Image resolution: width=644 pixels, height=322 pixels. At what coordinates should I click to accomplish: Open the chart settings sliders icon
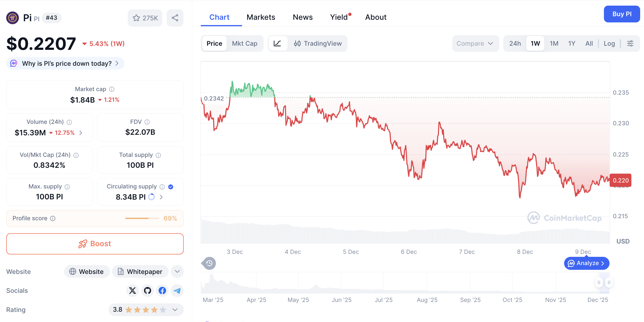tap(630, 43)
